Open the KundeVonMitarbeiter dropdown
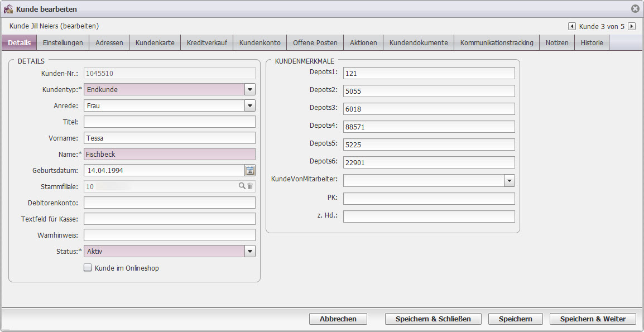The image size is (644, 332). point(509,180)
